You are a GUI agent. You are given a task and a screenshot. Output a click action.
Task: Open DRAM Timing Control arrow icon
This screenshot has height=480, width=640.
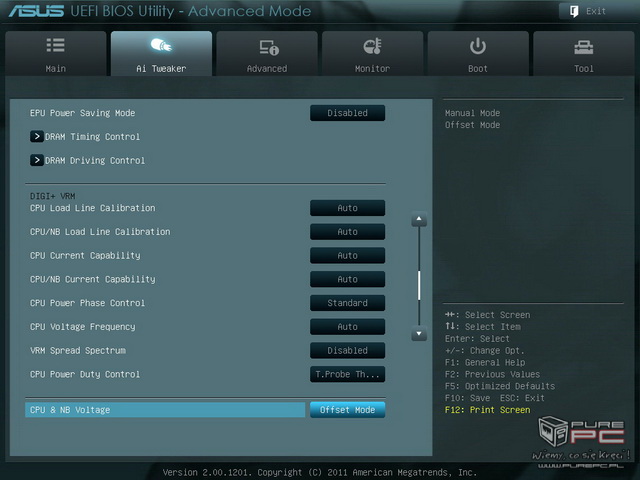pyautogui.click(x=37, y=136)
